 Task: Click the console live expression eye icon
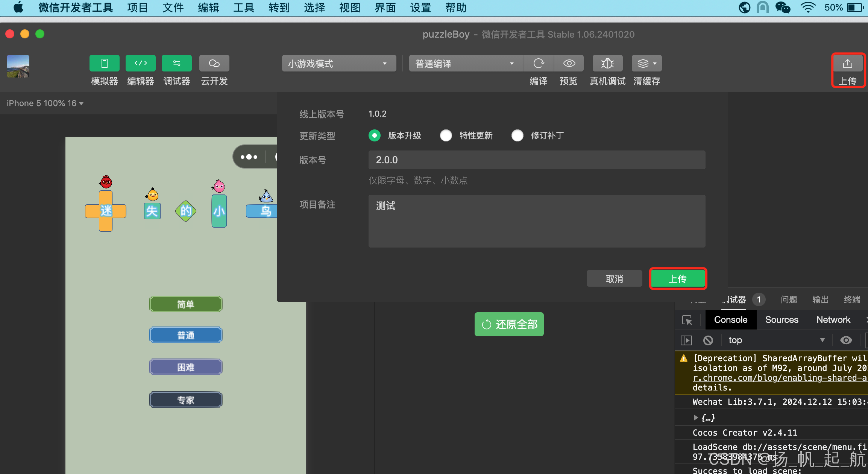[x=846, y=340]
